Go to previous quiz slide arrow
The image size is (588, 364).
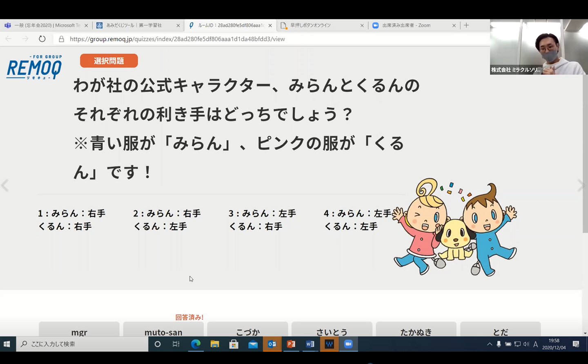click(x=5, y=185)
